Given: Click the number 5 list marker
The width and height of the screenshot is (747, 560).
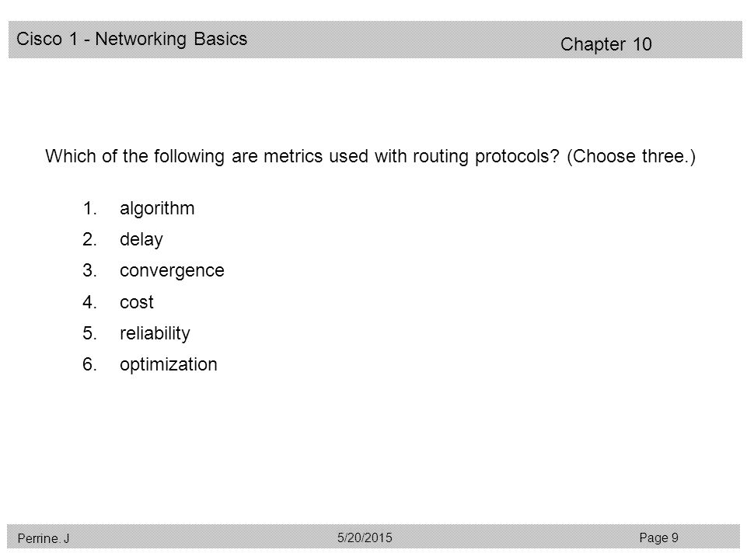Looking at the screenshot, I should pyautogui.click(x=89, y=333).
